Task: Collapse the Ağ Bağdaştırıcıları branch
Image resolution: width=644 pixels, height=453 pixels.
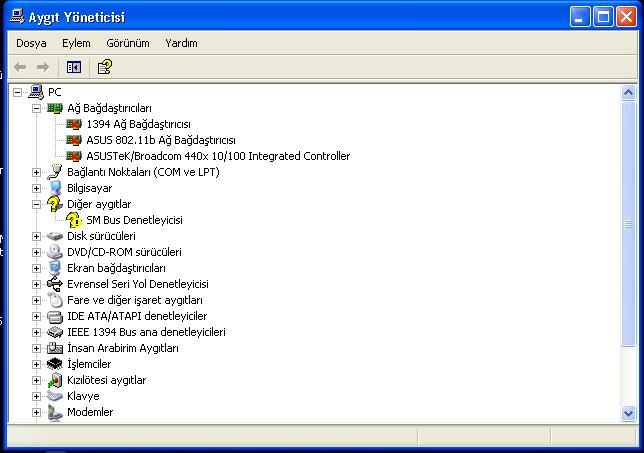Action: click(37, 108)
